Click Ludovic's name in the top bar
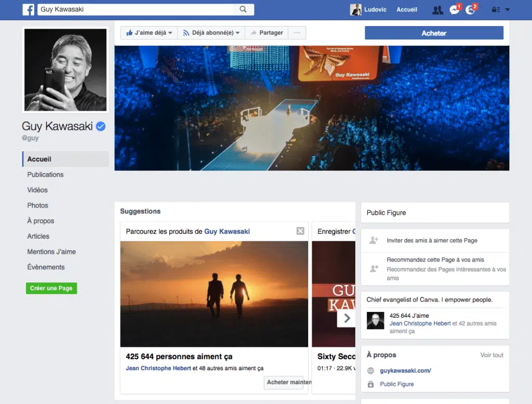 tap(375, 9)
